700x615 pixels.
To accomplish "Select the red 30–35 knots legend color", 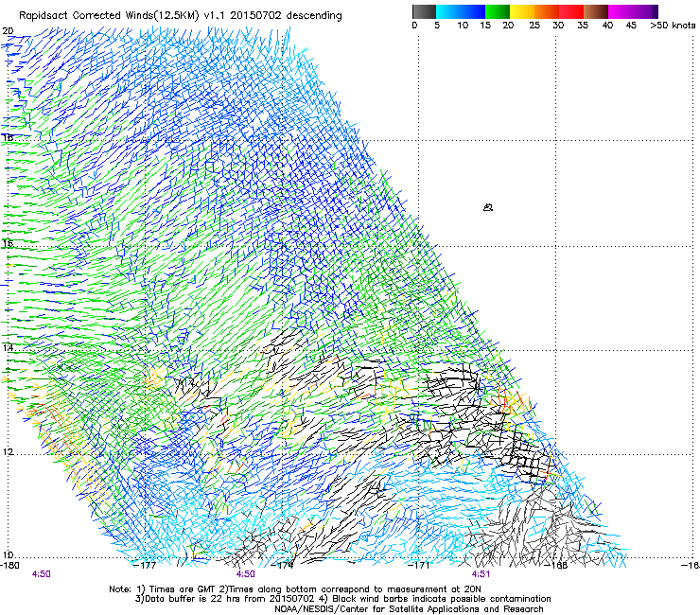I will (571, 11).
